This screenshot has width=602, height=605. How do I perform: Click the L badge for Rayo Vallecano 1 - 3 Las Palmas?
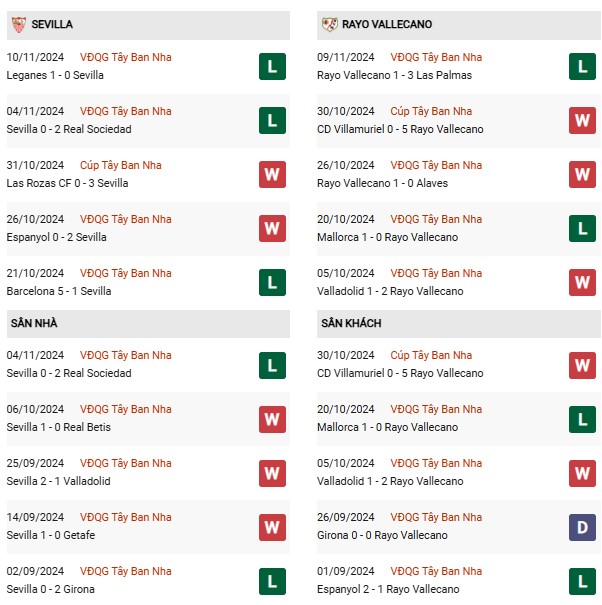pos(582,67)
